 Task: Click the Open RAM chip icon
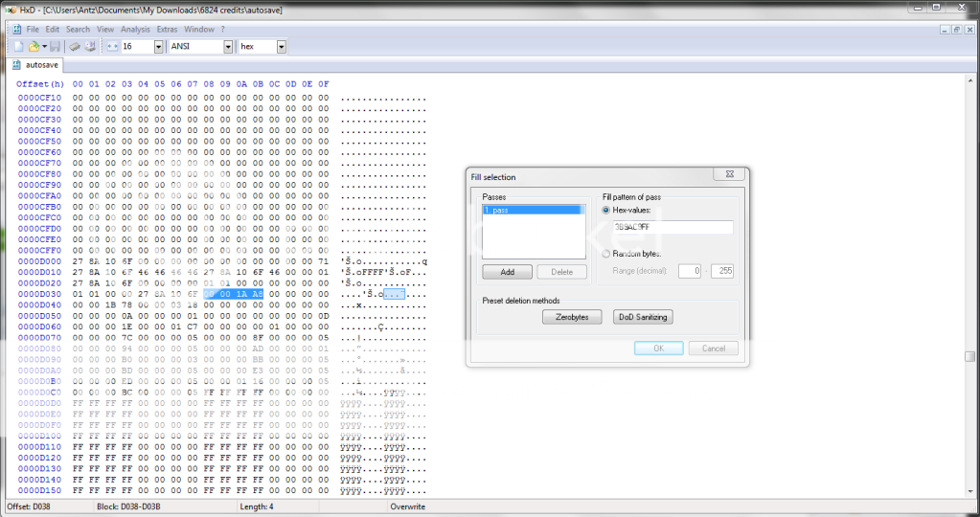74,46
